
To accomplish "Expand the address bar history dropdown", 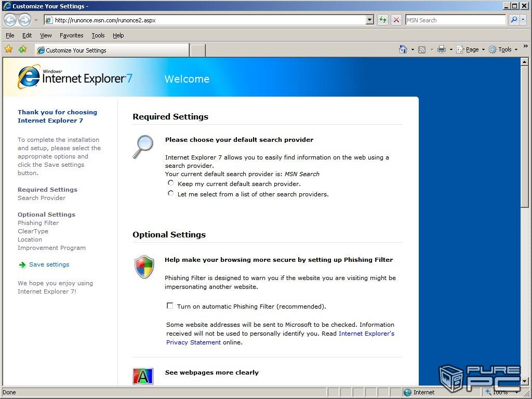I will coord(370,20).
